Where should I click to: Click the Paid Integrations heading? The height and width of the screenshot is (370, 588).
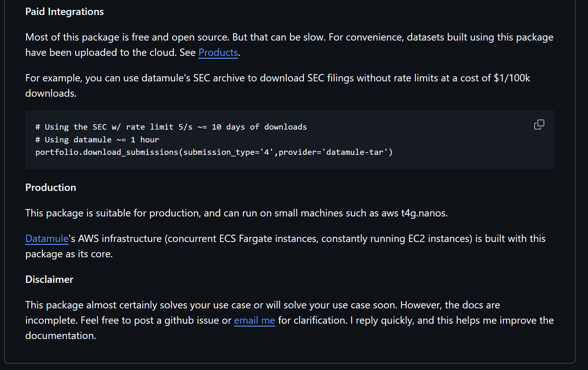pos(64,11)
